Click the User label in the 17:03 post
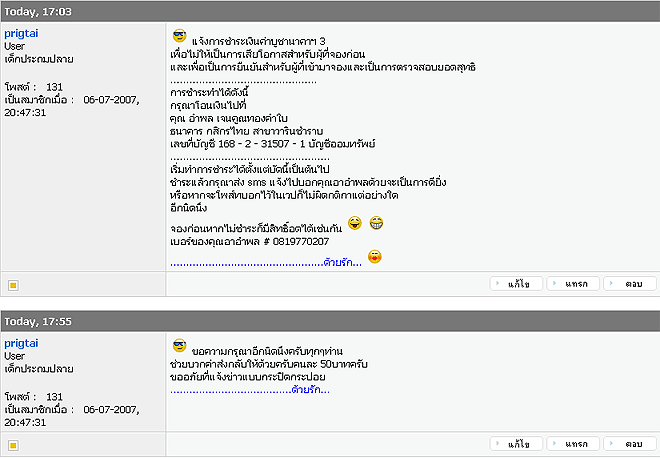The height and width of the screenshot is (458, 660). click(x=15, y=46)
